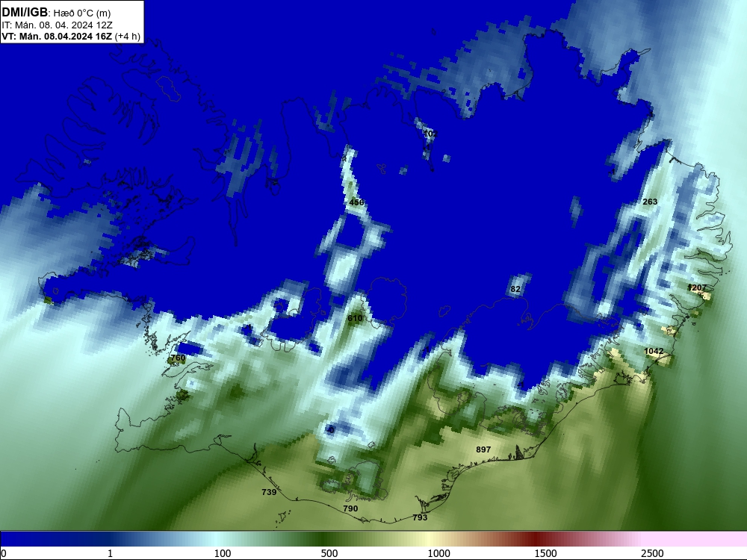Click the color scale at label 0

click(4, 553)
